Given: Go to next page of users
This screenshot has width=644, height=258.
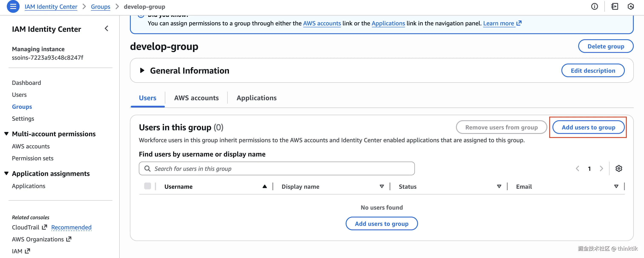Looking at the screenshot, I should pos(601,169).
